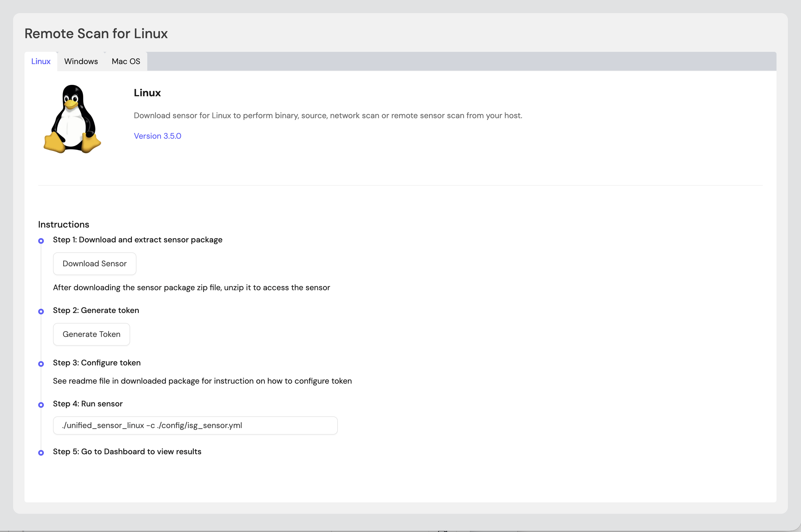Click the Linux section heading
Viewport: 801px width, 532px height.
point(147,93)
